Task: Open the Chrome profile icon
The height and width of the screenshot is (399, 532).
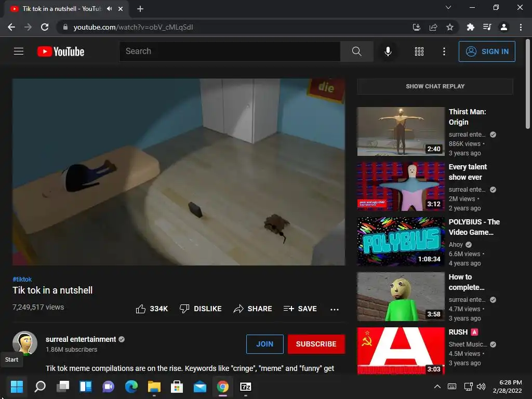Action: [504, 27]
